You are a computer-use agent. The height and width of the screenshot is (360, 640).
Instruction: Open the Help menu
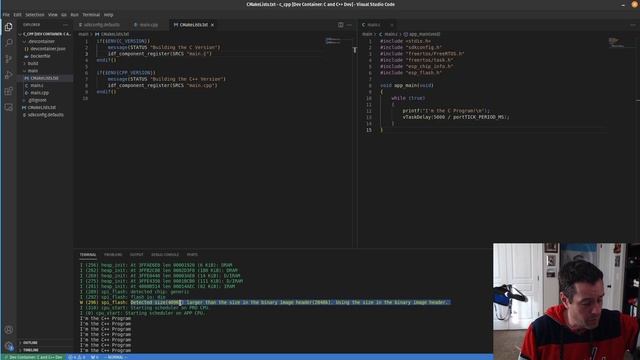click(108, 15)
